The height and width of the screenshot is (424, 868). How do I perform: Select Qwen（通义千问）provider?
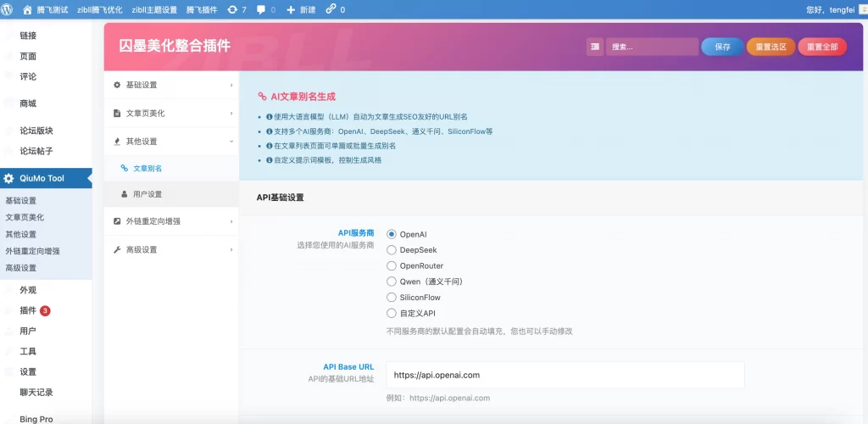pyautogui.click(x=392, y=282)
